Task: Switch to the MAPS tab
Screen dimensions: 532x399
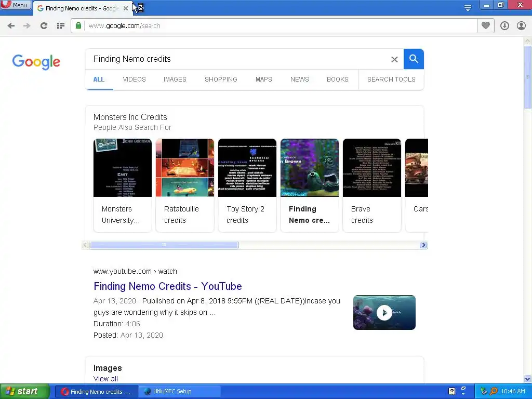Action: pyautogui.click(x=263, y=79)
